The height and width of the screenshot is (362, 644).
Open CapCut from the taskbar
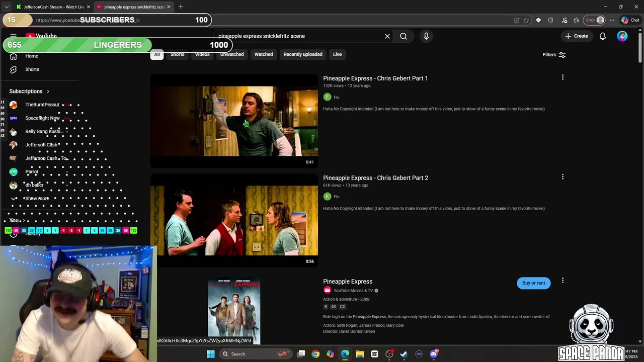point(374,354)
